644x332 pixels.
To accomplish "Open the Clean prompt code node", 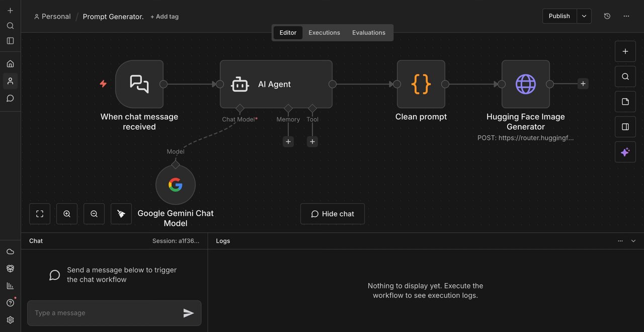I will tap(421, 84).
